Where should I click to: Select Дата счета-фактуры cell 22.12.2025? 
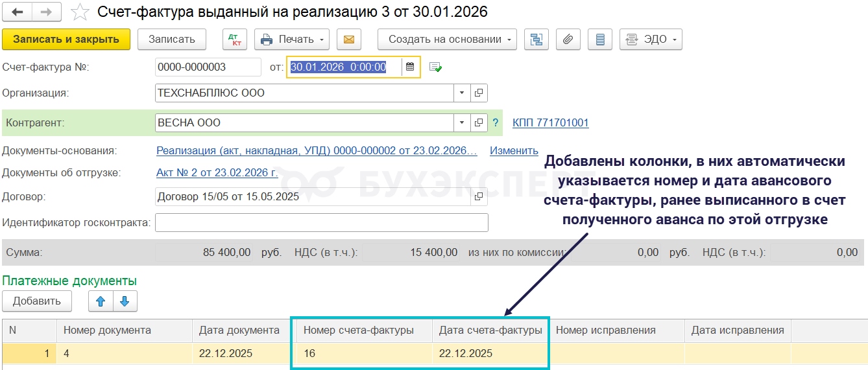[x=490, y=354]
